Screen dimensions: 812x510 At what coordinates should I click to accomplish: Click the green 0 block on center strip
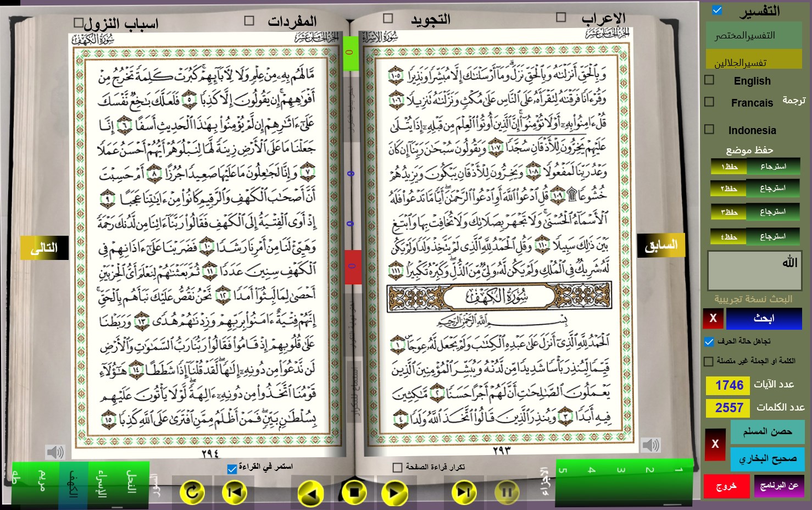(351, 53)
